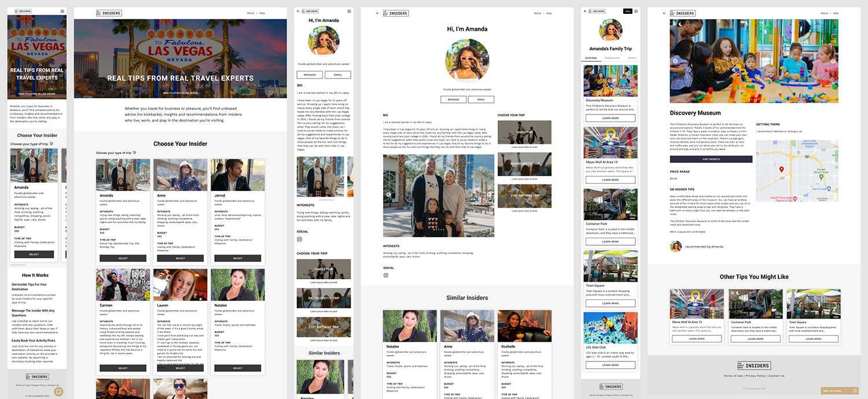This screenshot has height=399, width=868.
Task: Click the black Map button in mobile header
Action: tap(627, 11)
